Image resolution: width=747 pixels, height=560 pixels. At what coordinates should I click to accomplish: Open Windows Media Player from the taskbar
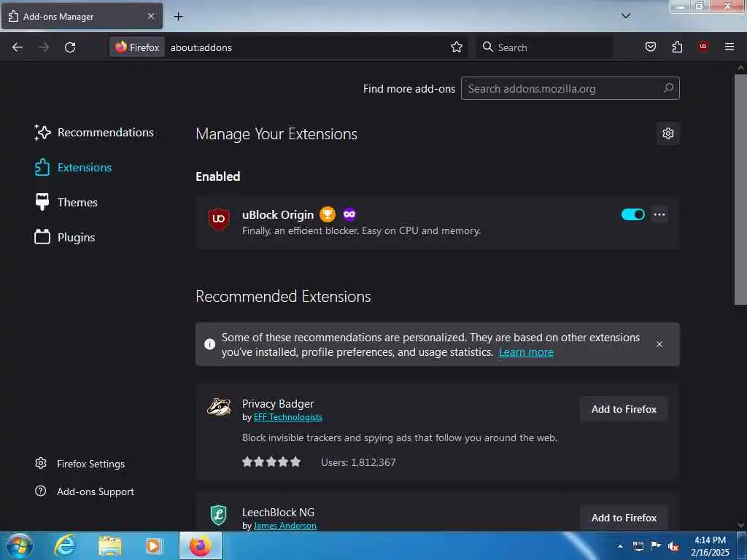(x=154, y=545)
